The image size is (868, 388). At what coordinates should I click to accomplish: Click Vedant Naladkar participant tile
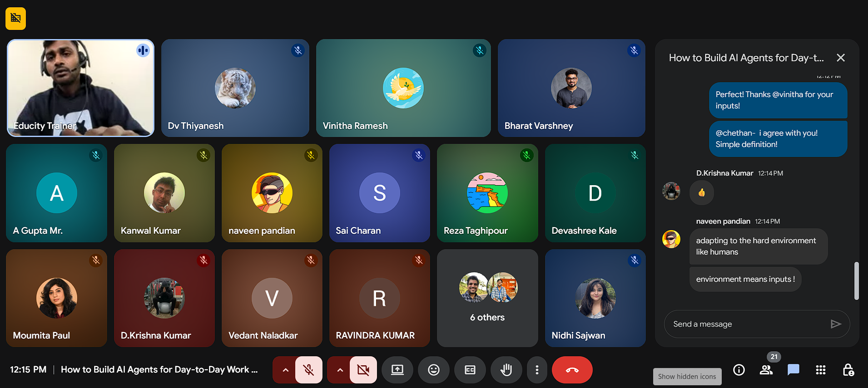coord(272,298)
